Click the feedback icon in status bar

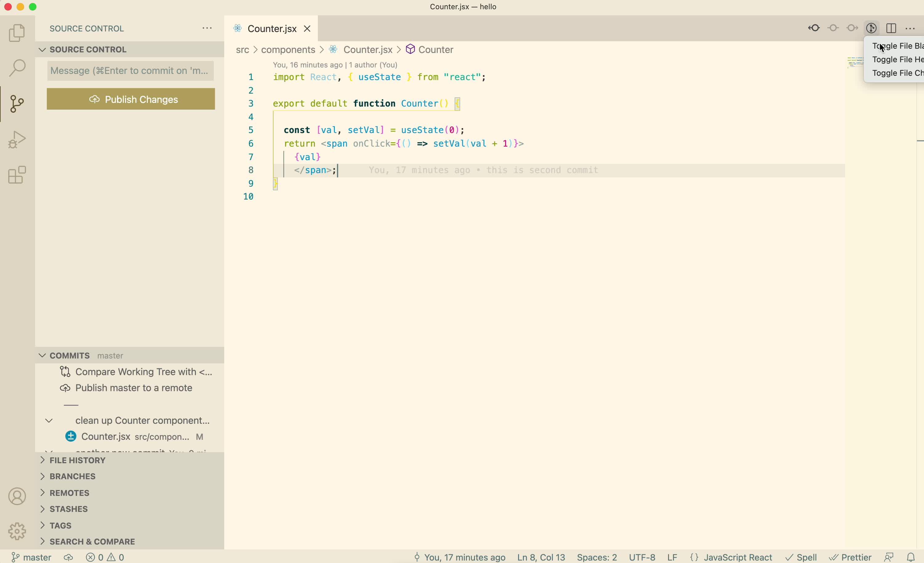click(x=889, y=557)
